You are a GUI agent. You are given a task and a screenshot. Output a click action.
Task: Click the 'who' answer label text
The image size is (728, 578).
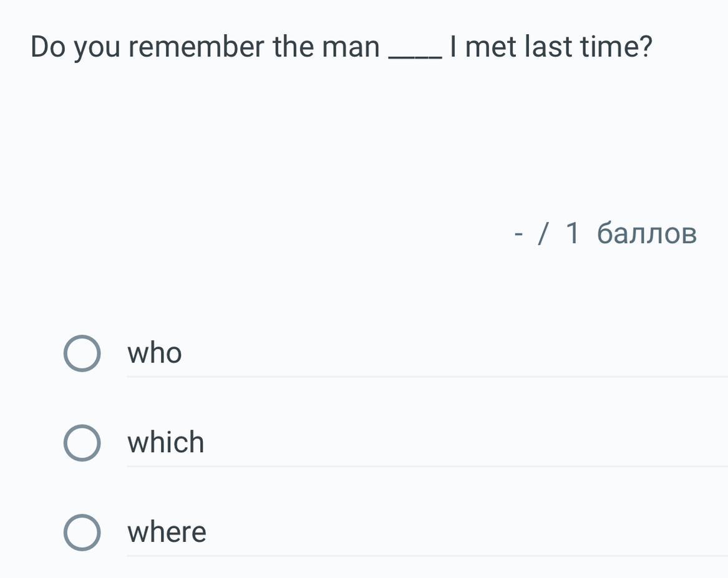click(155, 353)
